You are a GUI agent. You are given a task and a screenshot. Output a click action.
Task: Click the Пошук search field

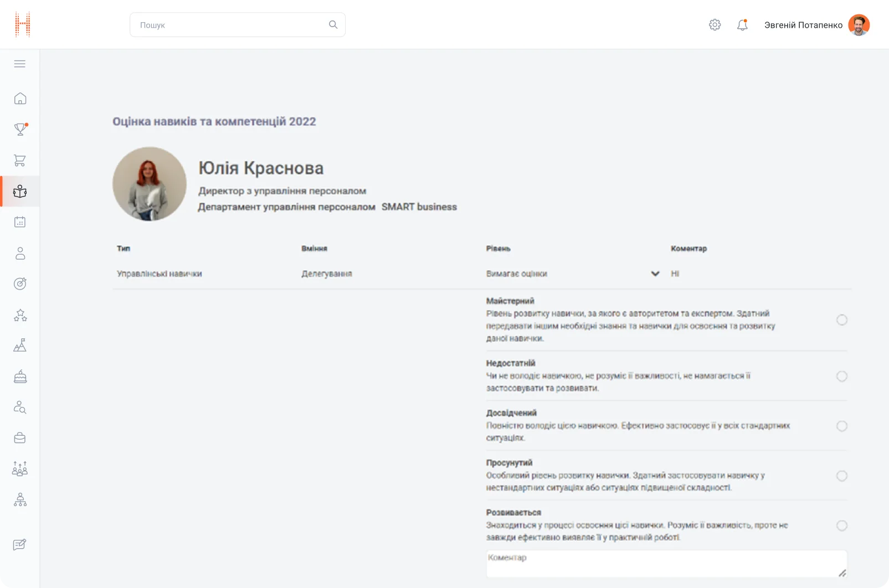click(233, 25)
